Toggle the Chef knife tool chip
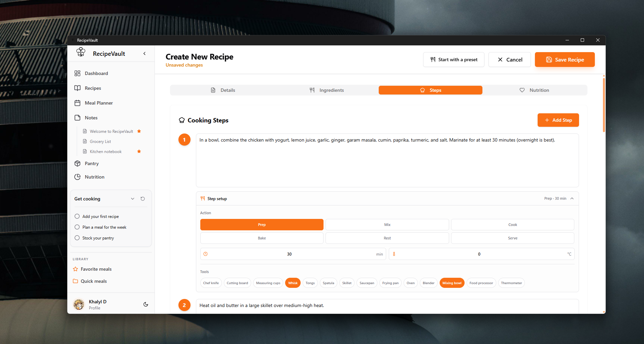 point(211,283)
